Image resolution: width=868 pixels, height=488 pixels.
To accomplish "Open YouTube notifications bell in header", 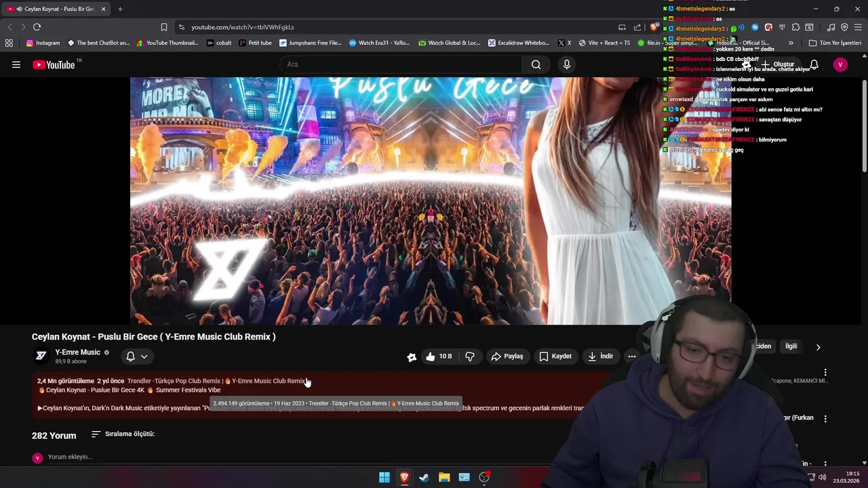I will pyautogui.click(x=814, y=64).
